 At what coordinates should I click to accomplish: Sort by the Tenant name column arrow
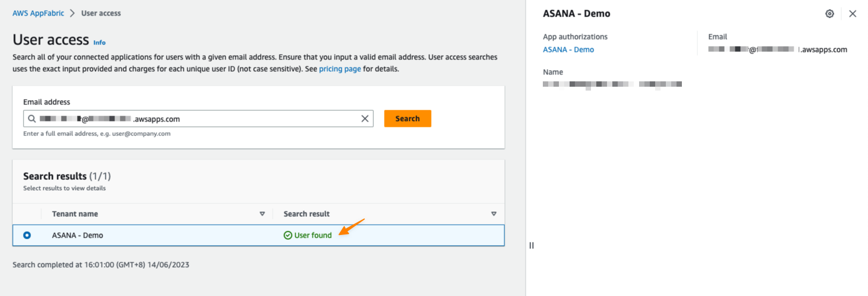click(x=262, y=214)
